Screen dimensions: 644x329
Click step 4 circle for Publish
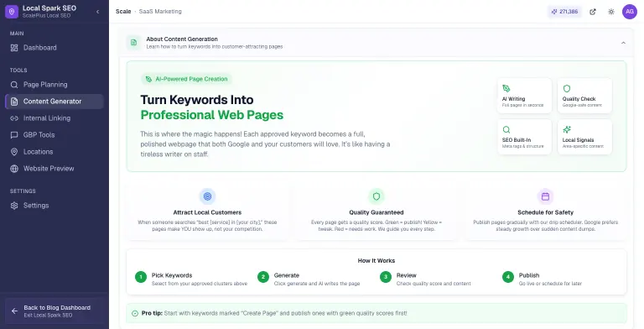[508, 277]
